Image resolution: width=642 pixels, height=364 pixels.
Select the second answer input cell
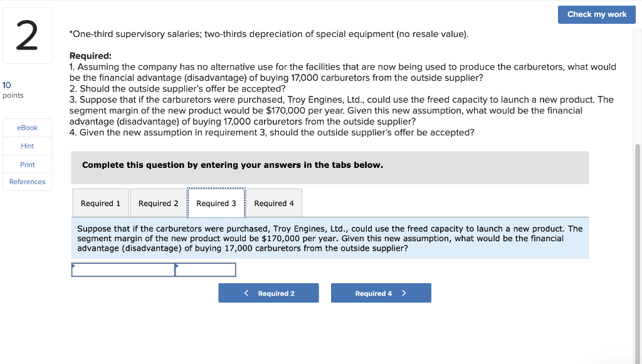point(206,269)
